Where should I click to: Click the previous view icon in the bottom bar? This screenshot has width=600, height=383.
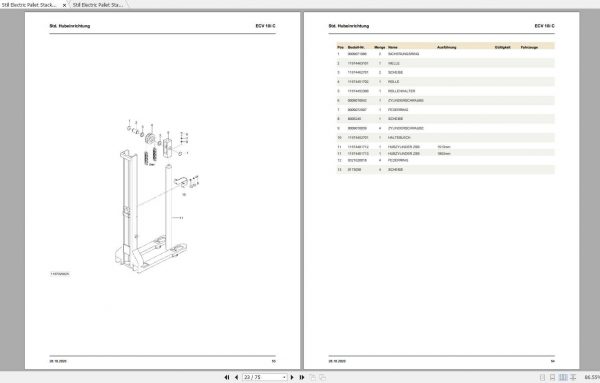[313, 377]
